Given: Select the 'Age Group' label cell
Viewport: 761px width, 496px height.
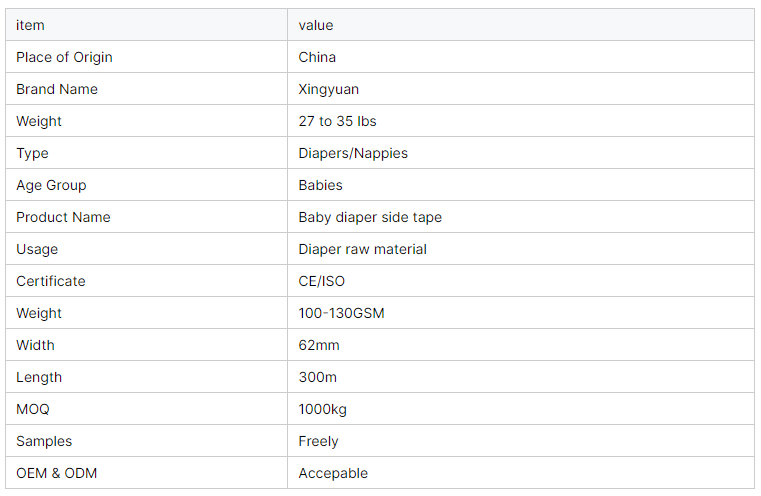Looking at the screenshot, I should [51, 185].
